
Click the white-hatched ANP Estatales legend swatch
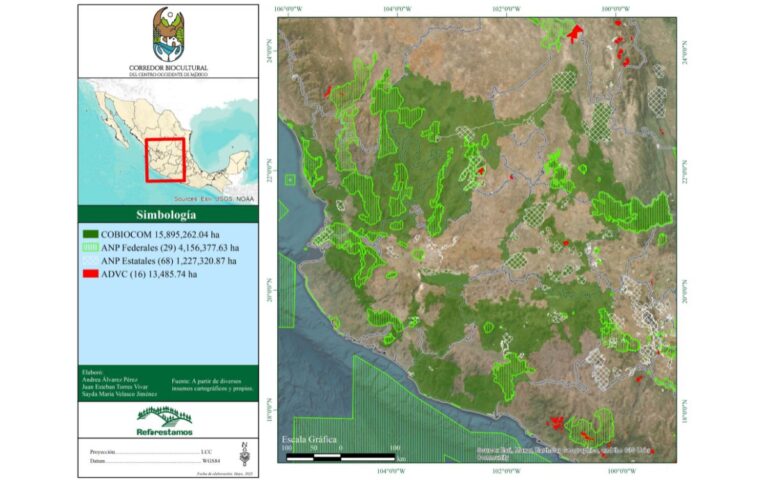point(91,261)
